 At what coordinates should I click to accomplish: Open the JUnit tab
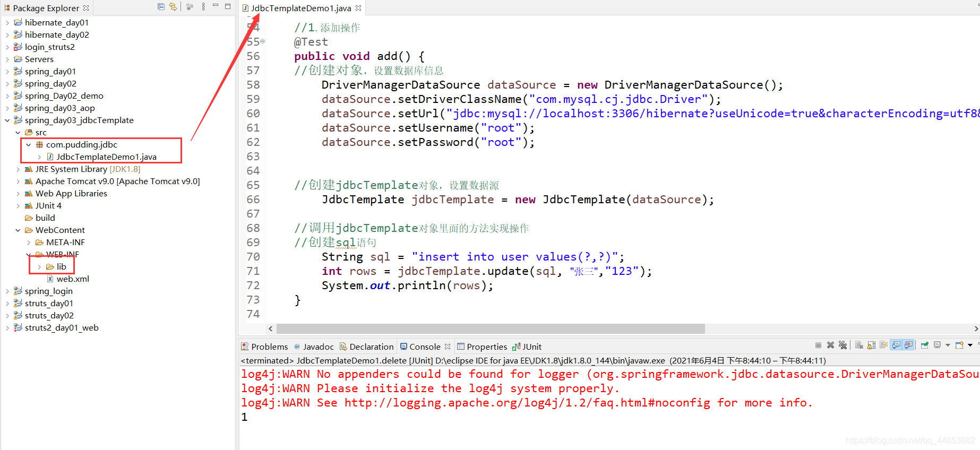[x=527, y=347]
